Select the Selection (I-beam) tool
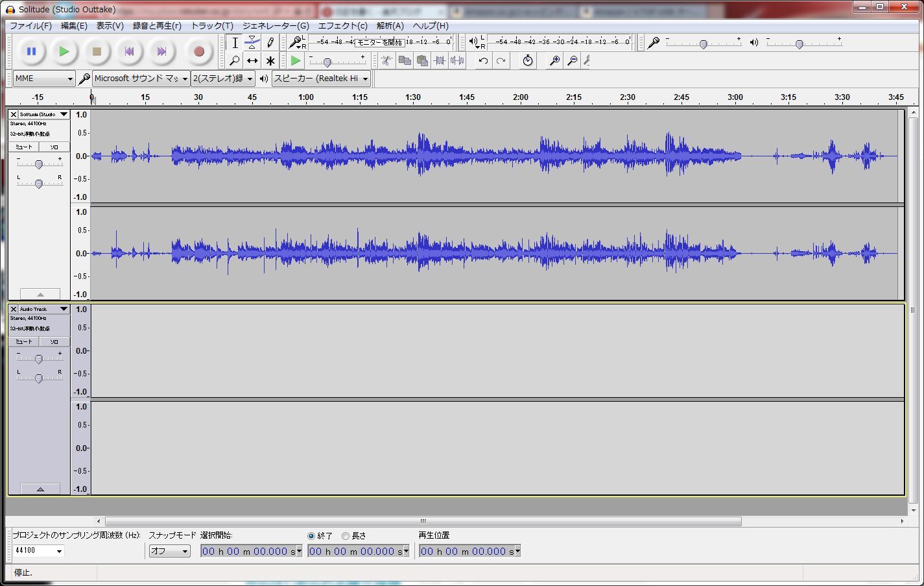Viewport: 924px width, 586px height. 235,43
